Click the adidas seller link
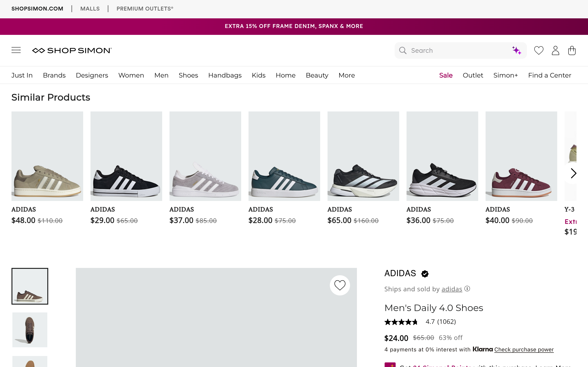Viewport: 588px width, 367px height. 452,289
